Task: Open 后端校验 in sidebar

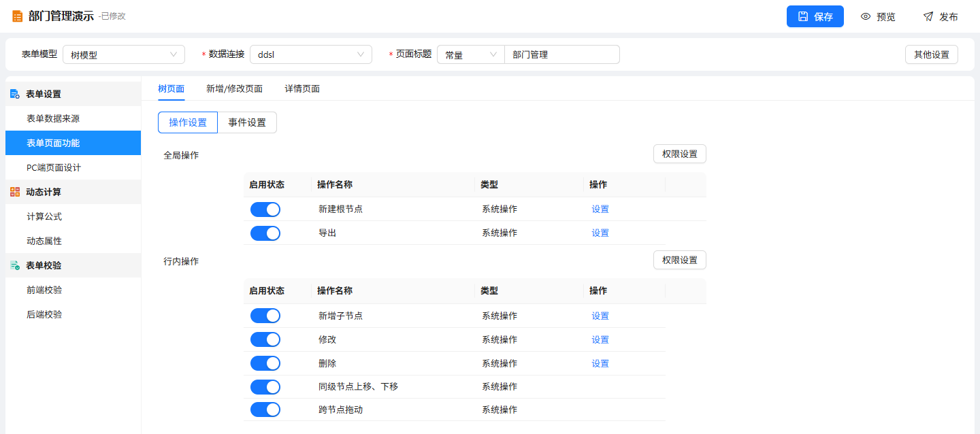Action: pos(73,314)
